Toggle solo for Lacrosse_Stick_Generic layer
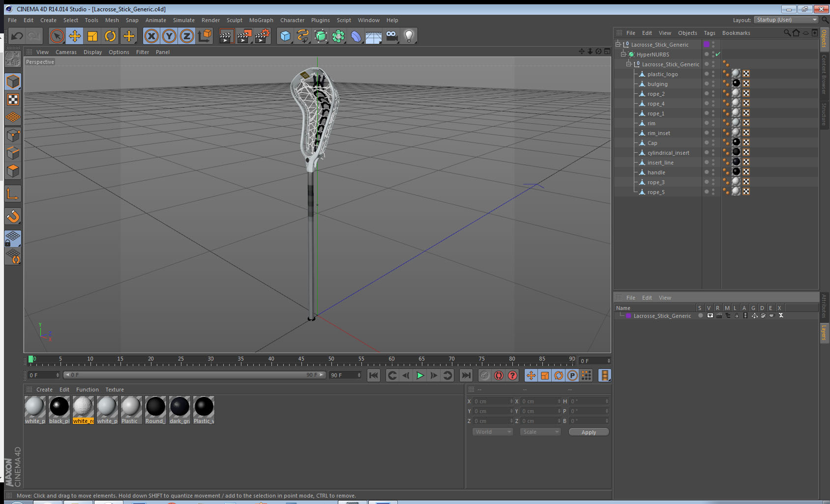830x504 pixels. tap(700, 316)
